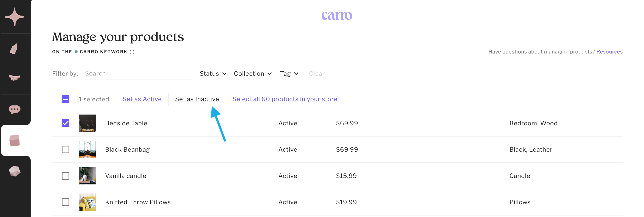Focus the Search filter field
Viewport: 644px width, 217px height.
(139, 74)
